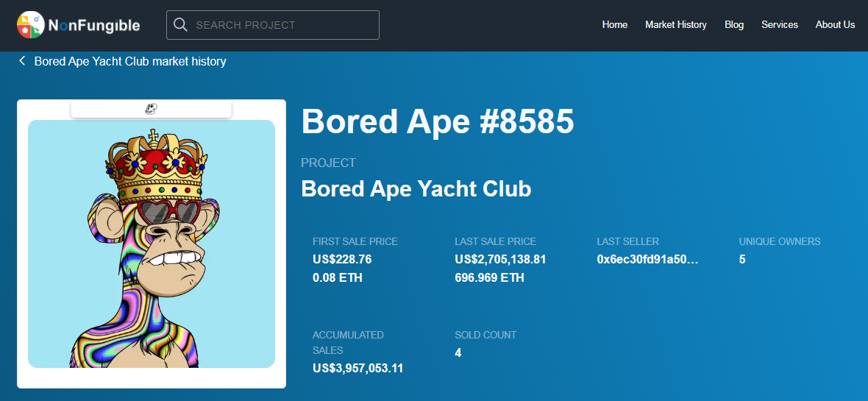Viewport: 868px width, 401px height.
Task: Return to Bored Ape Yacht Club market history
Action: coord(130,61)
